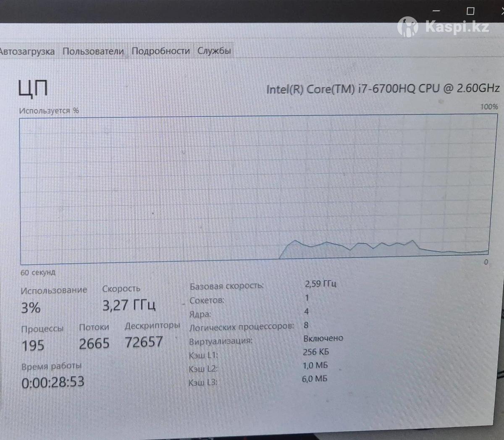Click the uptime value 0:00:28:53
The height and width of the screenshot is (440, 504).
[x=53, y=382]
